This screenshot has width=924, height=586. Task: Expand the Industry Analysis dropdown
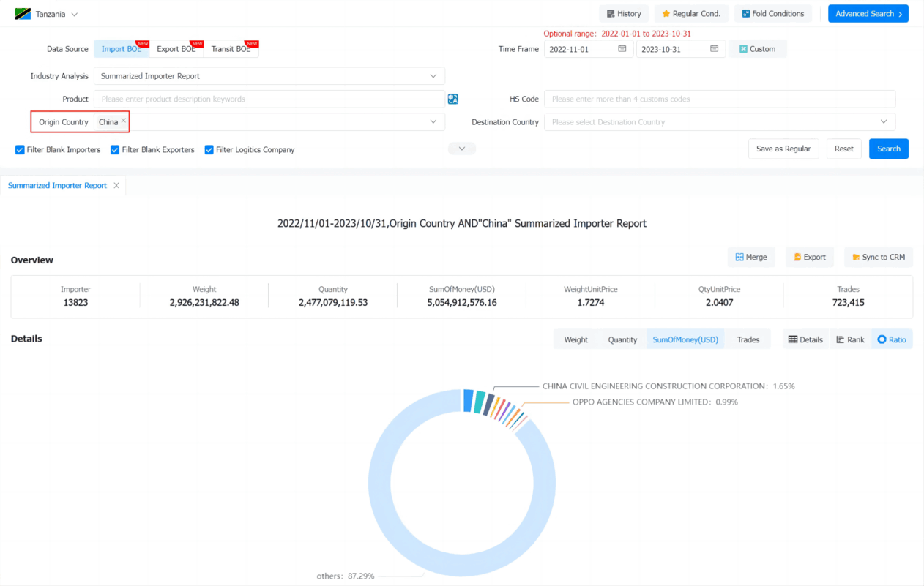pos(269,76)
